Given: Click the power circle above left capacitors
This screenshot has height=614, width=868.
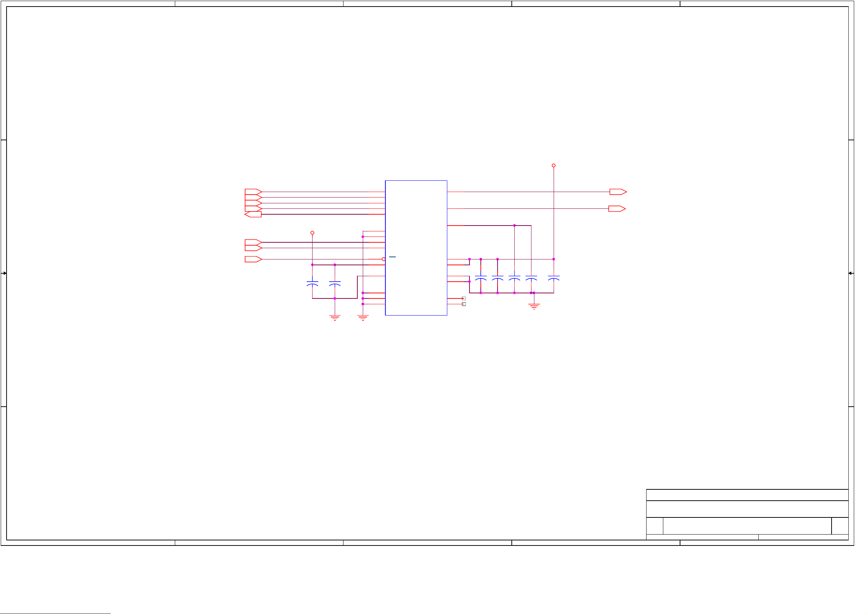Looking at the screenshot, I should (312, 232).
